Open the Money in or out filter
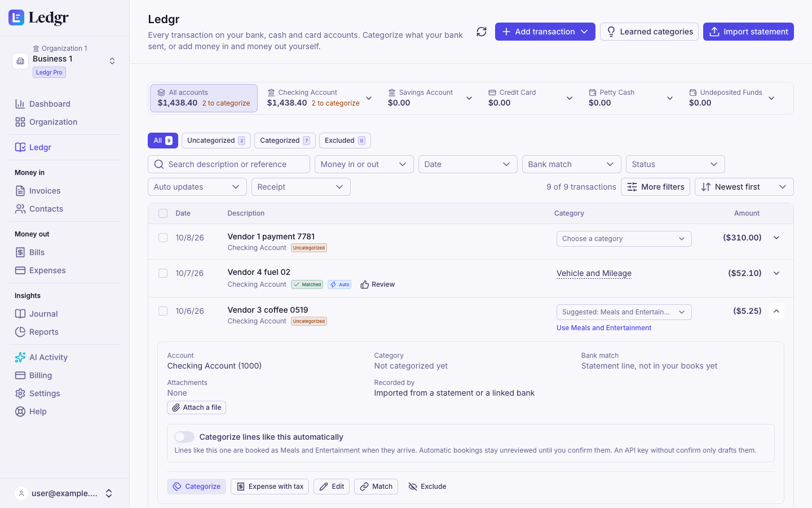This screenshot has height=508, width=812. [364, 164]
